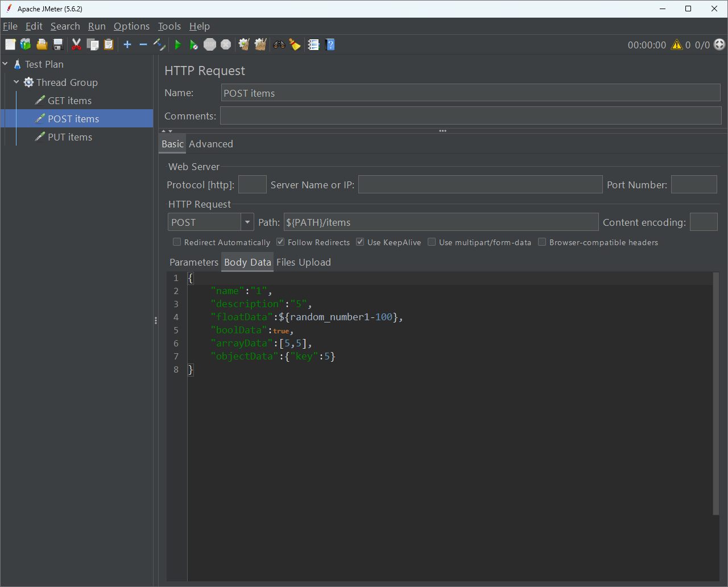Click the Cut scissors icon
The width and height of the screenshot is (728, 587).
click(x=76, y=45)
